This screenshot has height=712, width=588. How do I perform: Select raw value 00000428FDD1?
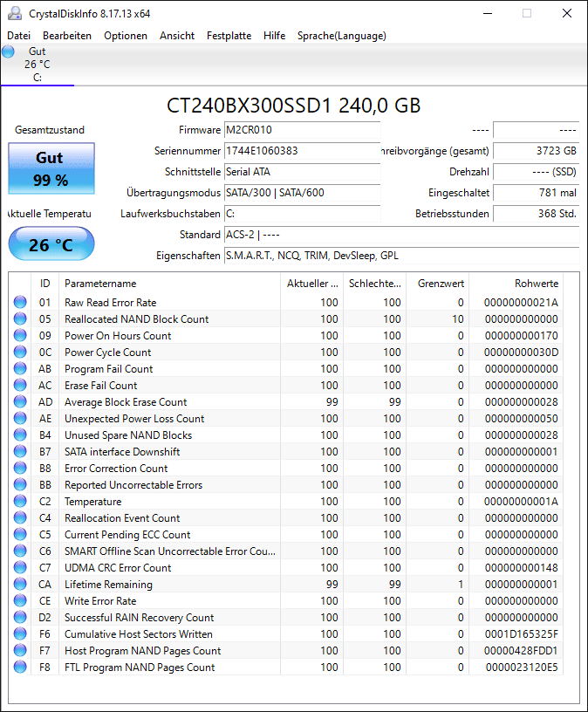(521, 651)
